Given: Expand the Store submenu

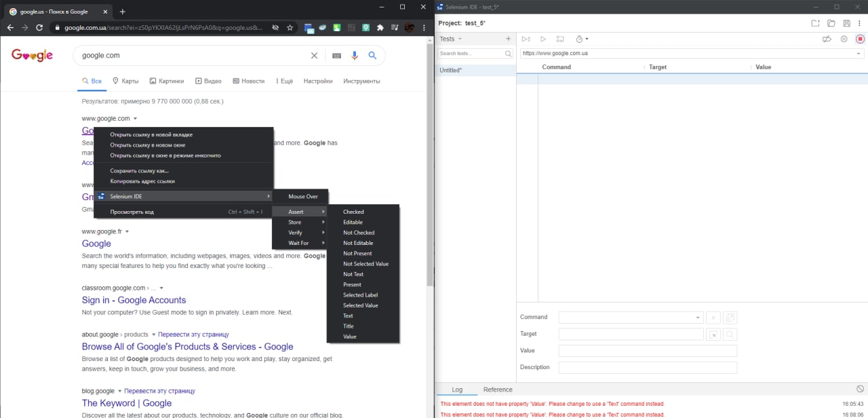Looking at the screenshot, I should click(x=300, y=223).
